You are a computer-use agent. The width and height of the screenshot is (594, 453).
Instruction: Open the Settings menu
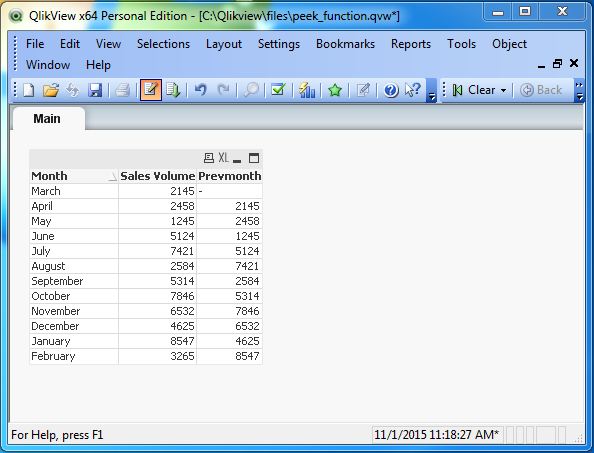[279, 44]
